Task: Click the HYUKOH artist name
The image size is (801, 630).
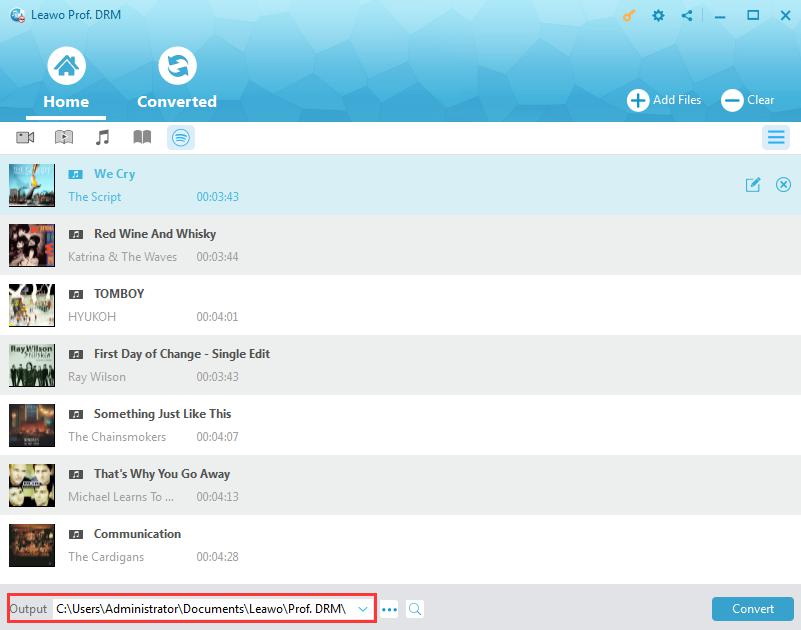Action: point(92,317)
